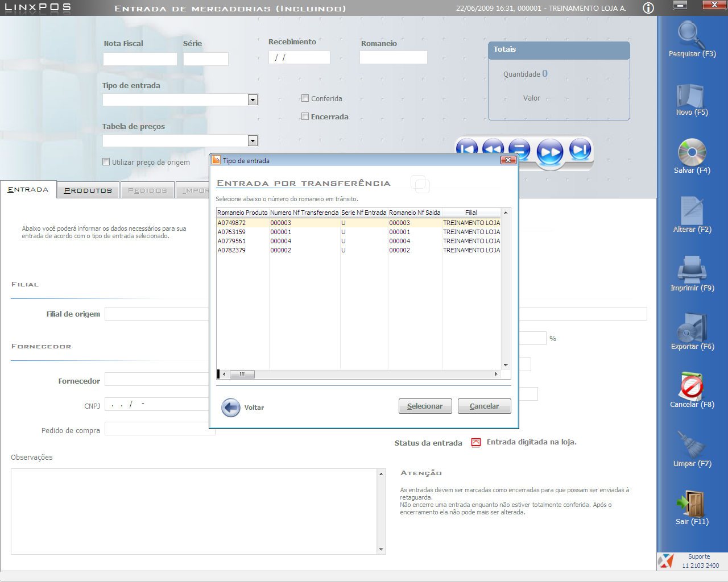Close the Tipo de entrada dialog
This screenshot has height=582, width=728.
[508, 160]
